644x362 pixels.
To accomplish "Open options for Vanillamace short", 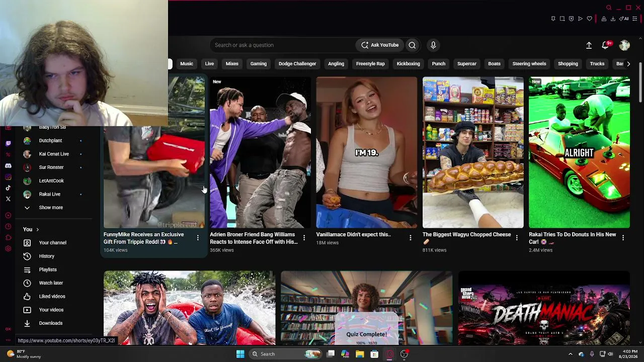I will 410,238.
